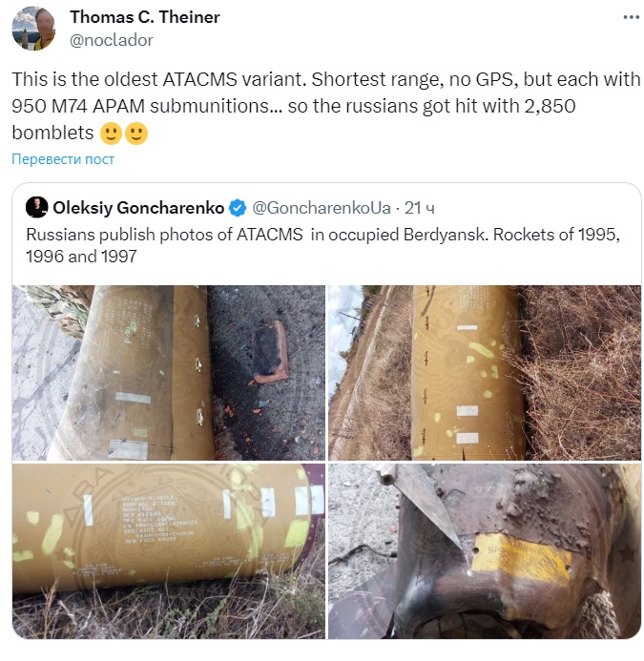This screenshot has width=644, height=661.
Task: Click the Перевести пост translate link
Action: [x=63, y=159]
